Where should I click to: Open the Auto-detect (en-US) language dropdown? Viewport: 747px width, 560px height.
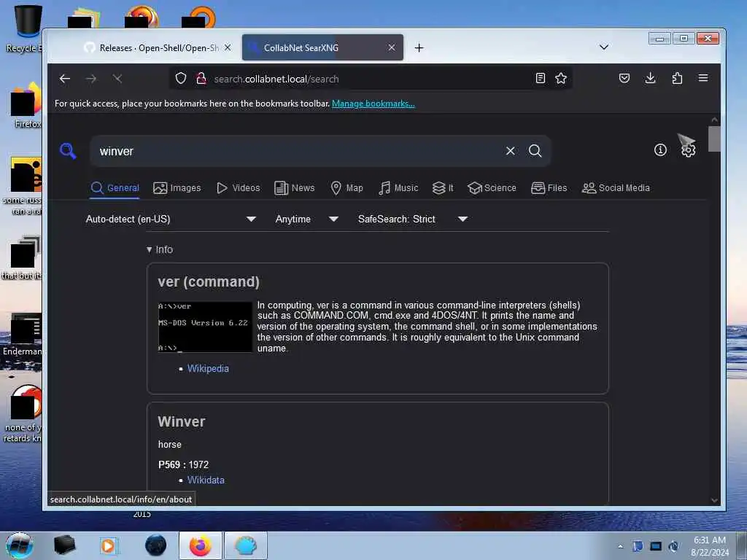(x=171, y=219)
